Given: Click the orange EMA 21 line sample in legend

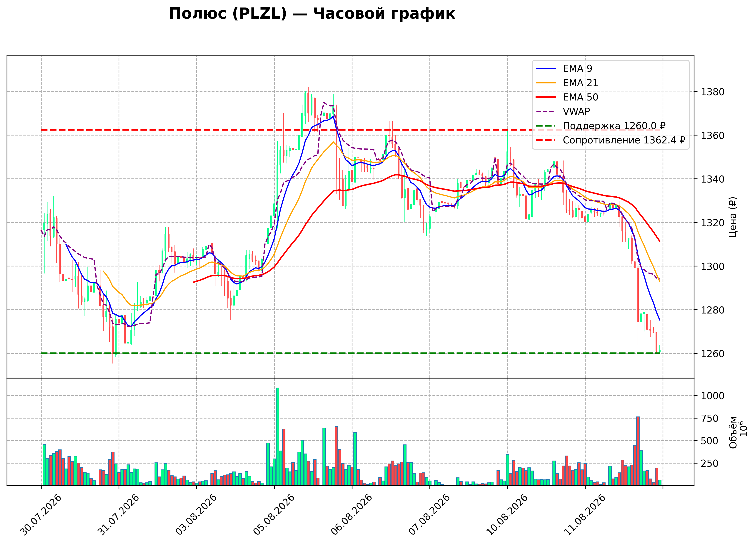Looking at the screenshot, I should 546,83.
